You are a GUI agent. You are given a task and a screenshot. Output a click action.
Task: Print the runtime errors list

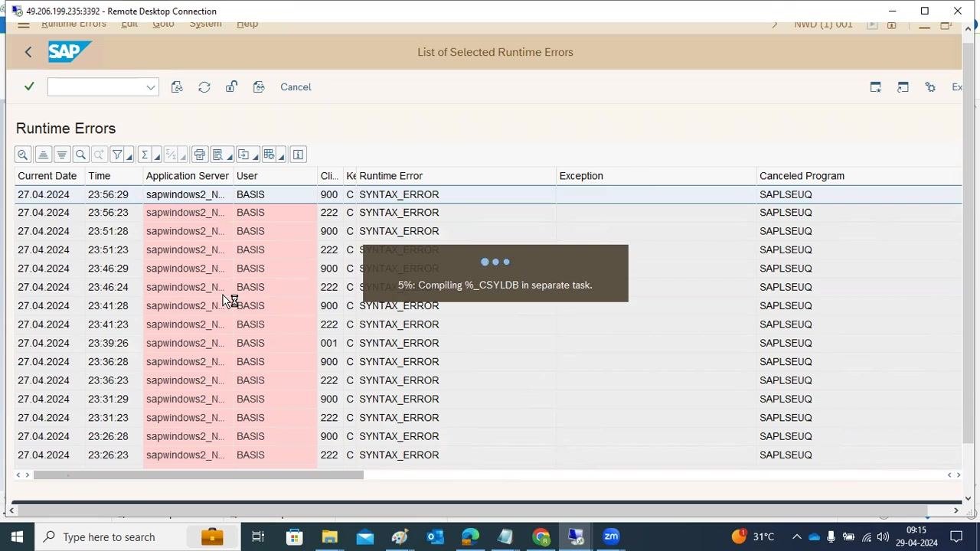coord(199,155)
